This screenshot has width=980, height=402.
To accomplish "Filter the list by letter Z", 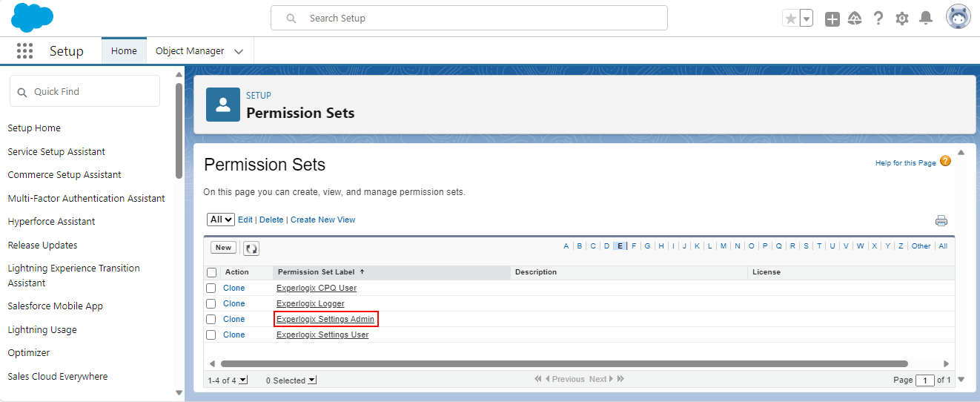I will tap(901, 246).
